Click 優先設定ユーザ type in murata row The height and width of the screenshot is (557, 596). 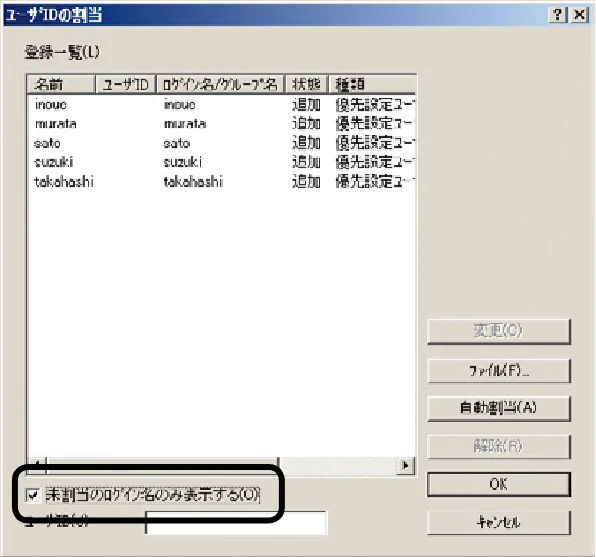pyautogui.click(x=375, y=124)
